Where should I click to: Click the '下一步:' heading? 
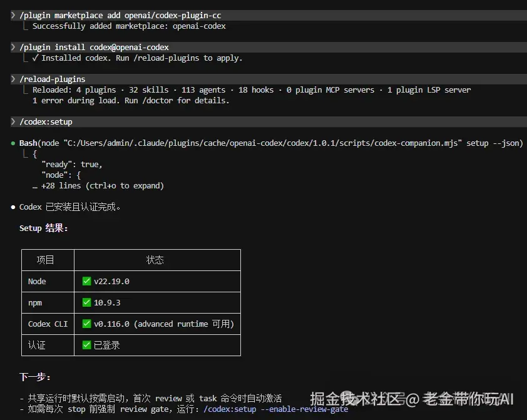click(35, 377)
